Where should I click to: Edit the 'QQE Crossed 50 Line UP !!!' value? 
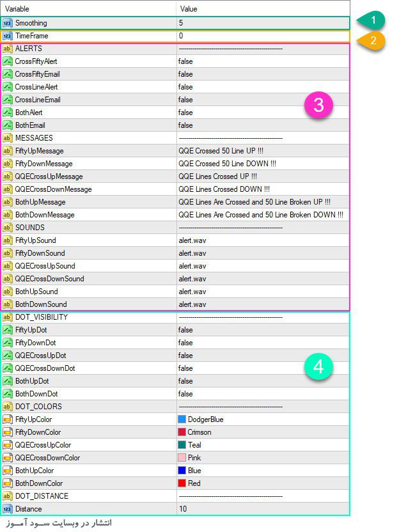tap(221, 151)
